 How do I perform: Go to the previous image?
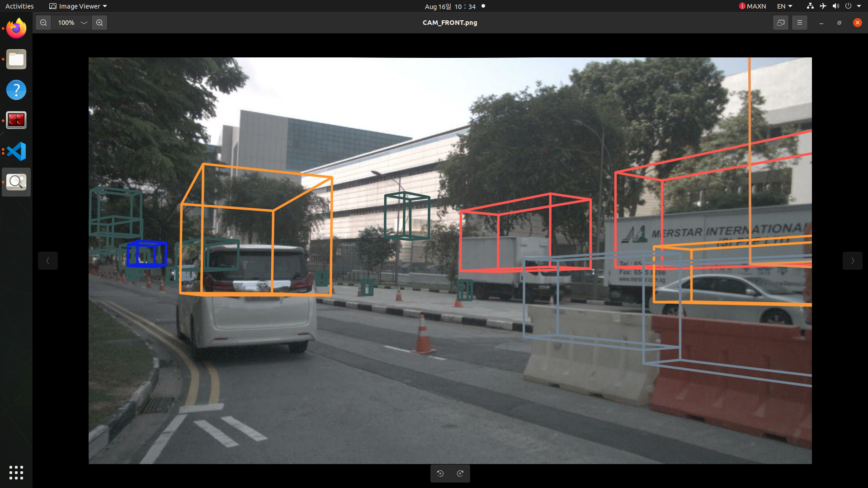coord(48,260)
